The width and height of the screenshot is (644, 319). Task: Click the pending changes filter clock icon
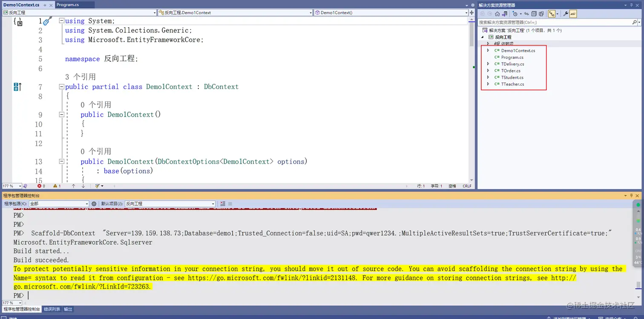point(515,14)
